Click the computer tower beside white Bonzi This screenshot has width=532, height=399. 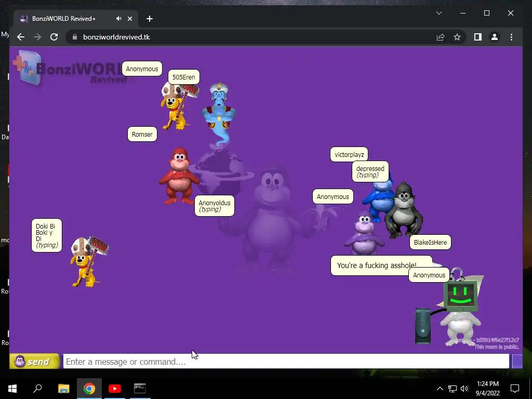point(422,326)
